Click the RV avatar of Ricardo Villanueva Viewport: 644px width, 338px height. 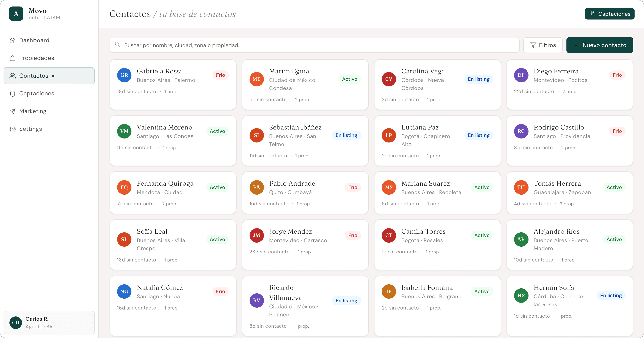click(256, 300)
